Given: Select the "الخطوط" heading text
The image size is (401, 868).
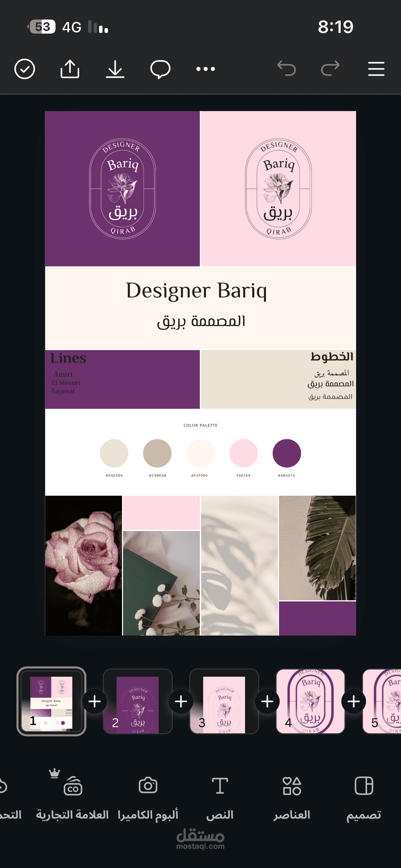Looking at the screenshot, I should point(332,357).
